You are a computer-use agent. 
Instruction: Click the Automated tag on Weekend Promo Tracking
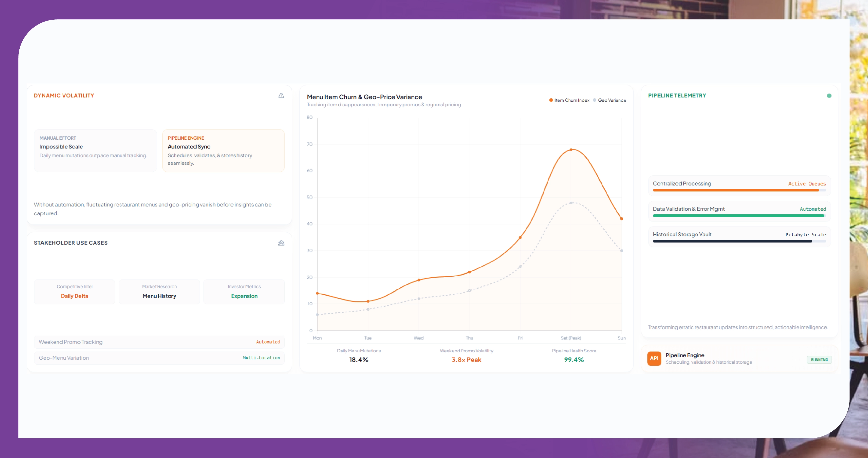[268, 342]
